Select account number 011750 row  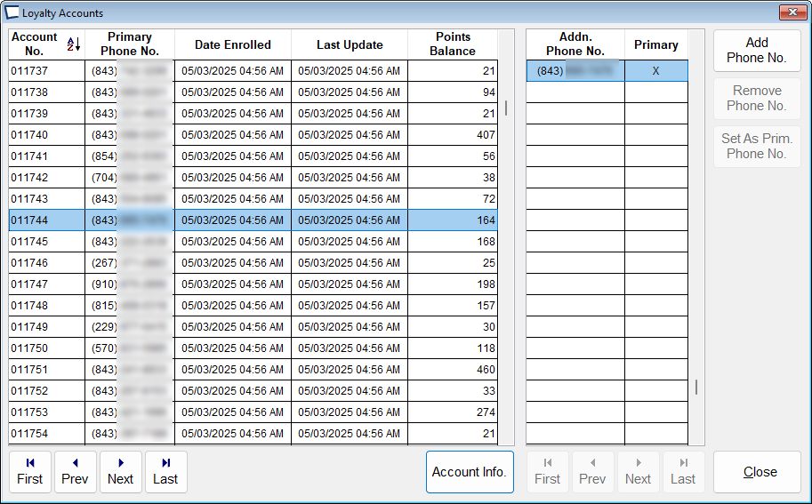click(46, 348)
